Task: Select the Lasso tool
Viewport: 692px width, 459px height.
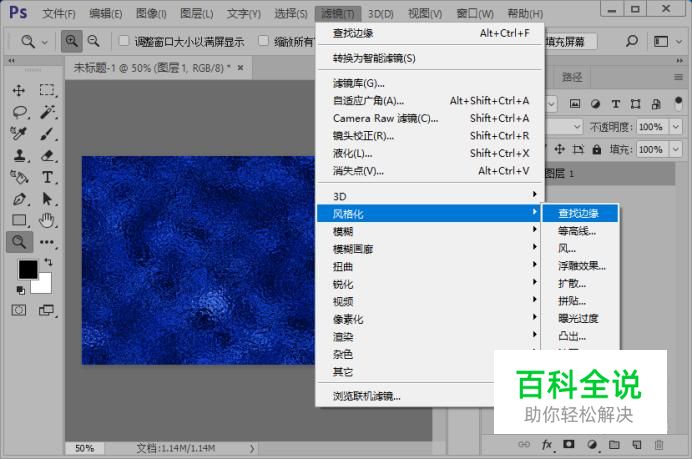Action: click(19, 112)
